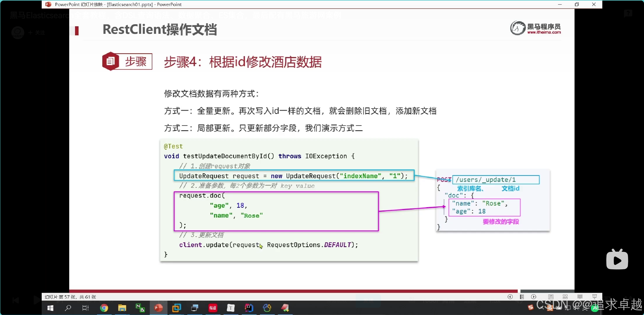Click the red slide progress bar
Viewport: 644px width, 315px height.
(293, 291)
